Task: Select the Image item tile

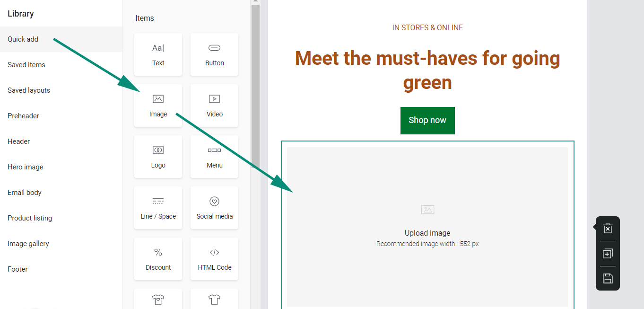Action: point(158,106)
